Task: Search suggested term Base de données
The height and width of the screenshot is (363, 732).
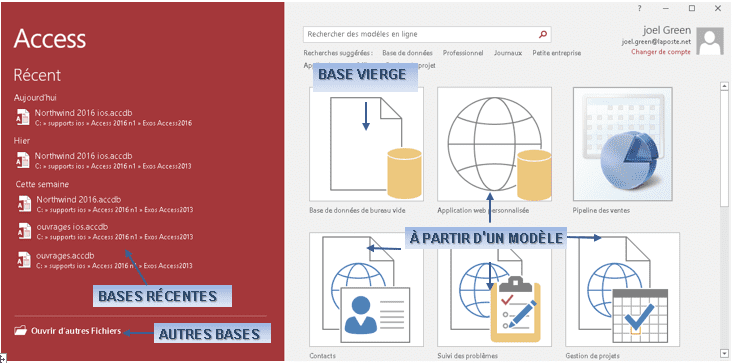Action: 407,53
